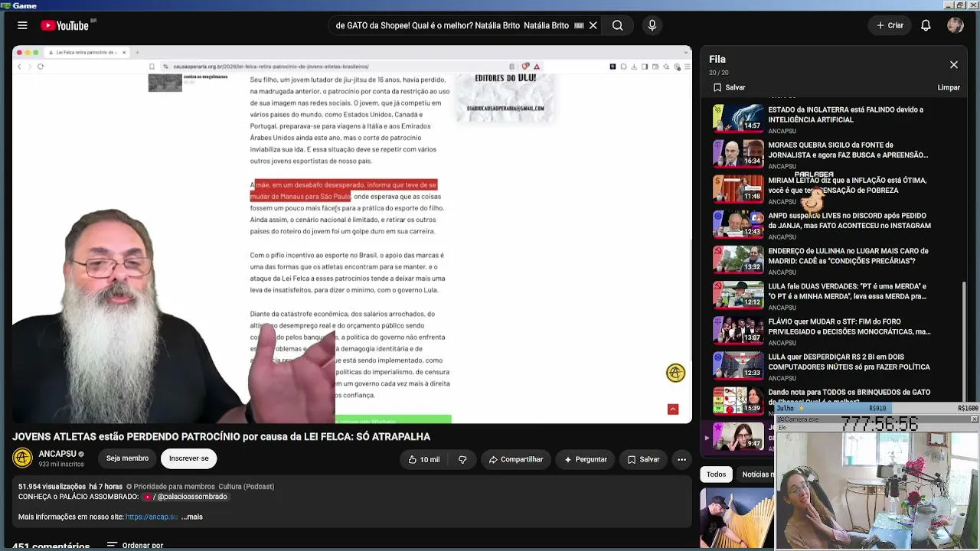This screenshot has width=980, height=551.
Task: Open the notifications bell
Action: 926,25
